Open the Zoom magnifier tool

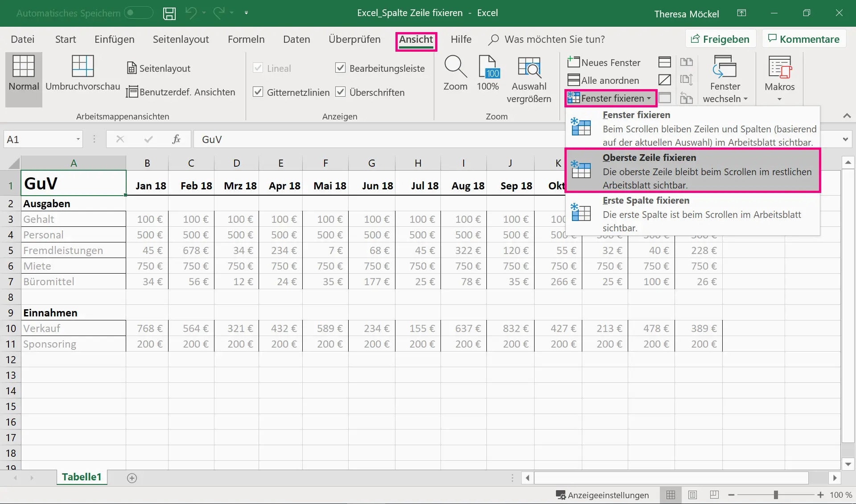click(455, 67)
